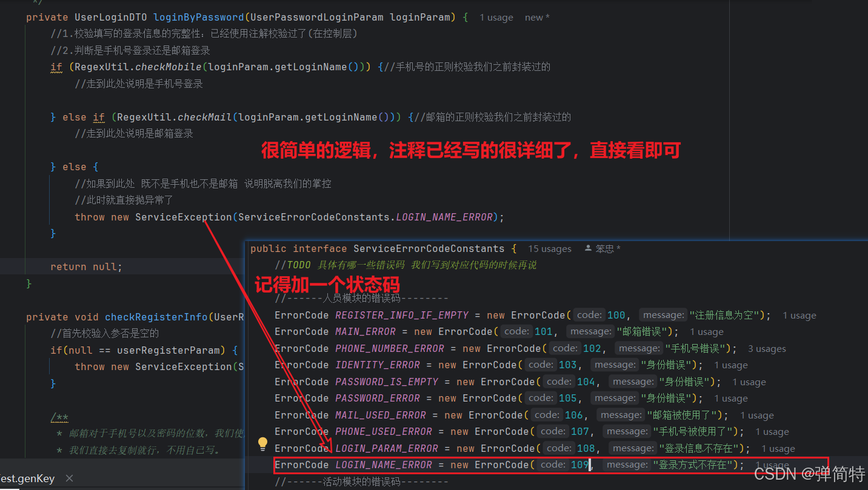Click the ServiceErrorCodeConstants interface name in its declaration
Image resolution: width=868 pixels, height=490 pixels.
click(429, 248)
